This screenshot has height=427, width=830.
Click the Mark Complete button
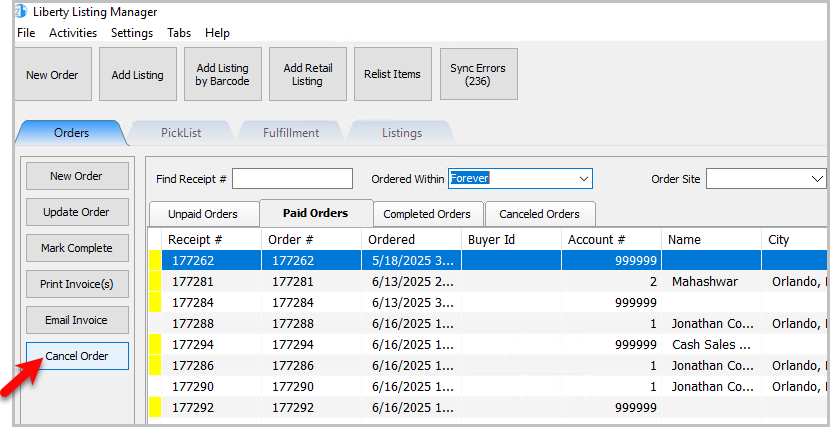tap(77, 248)
